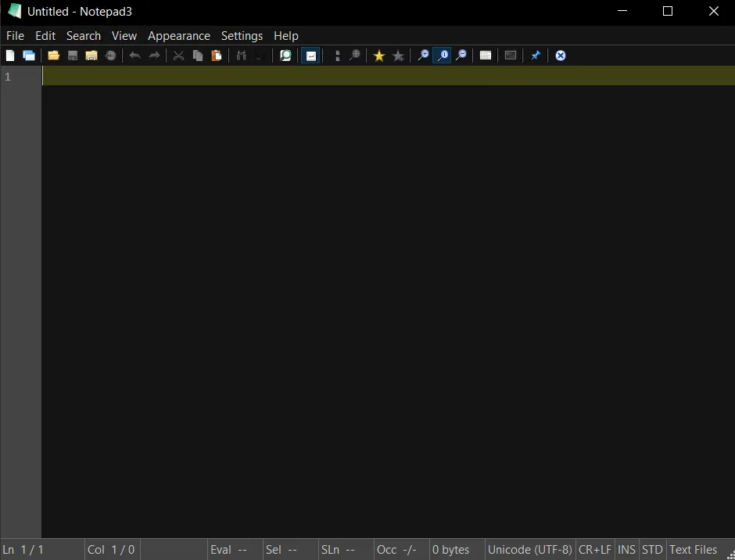This screenshot has height=560, width=735.
Task: Open the Edit menu
Action: [x=45, y=36]
